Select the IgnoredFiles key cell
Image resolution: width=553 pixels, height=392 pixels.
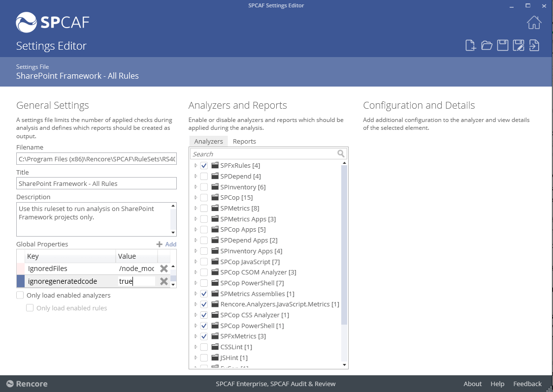[x=70, y=269]
